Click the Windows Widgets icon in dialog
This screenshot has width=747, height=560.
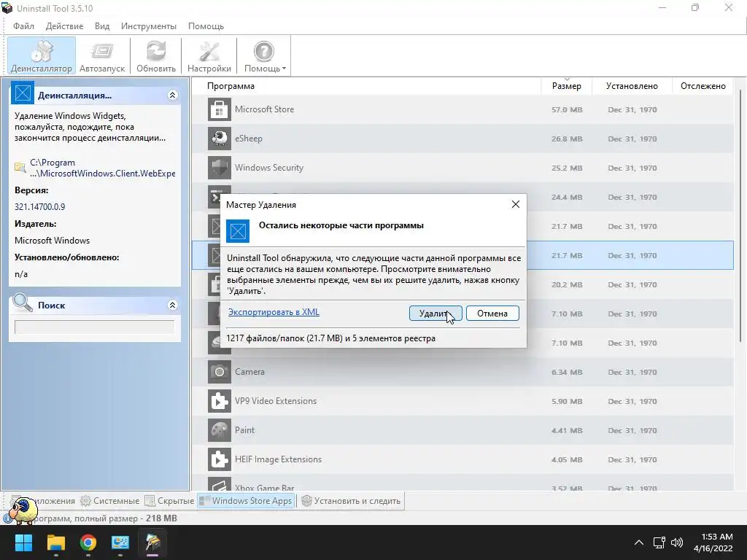238,231
